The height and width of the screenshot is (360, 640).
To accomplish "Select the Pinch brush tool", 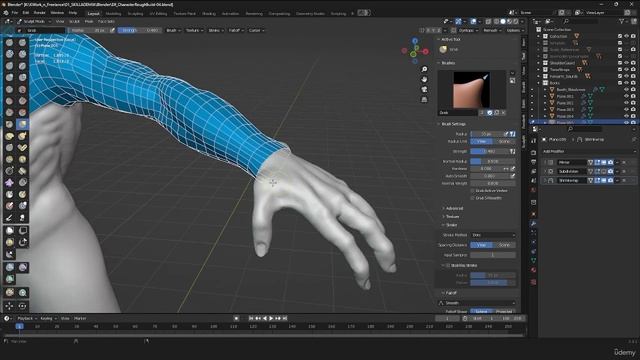I will [x=10, y=124].
